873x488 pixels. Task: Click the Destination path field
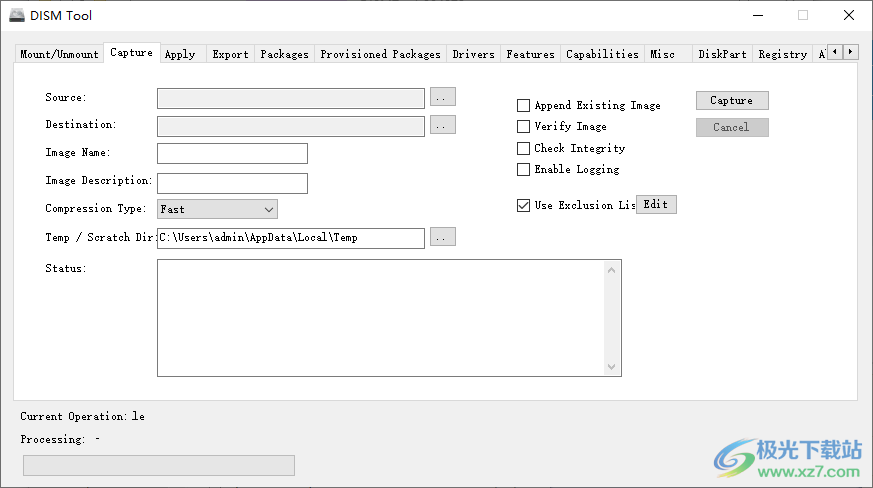tap(291, 126)
